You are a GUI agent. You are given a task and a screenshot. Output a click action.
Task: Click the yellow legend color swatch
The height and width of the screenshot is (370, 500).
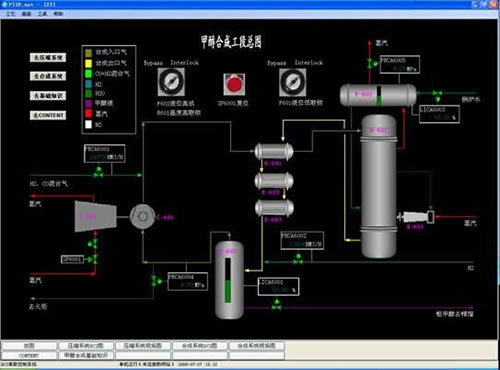88,63
